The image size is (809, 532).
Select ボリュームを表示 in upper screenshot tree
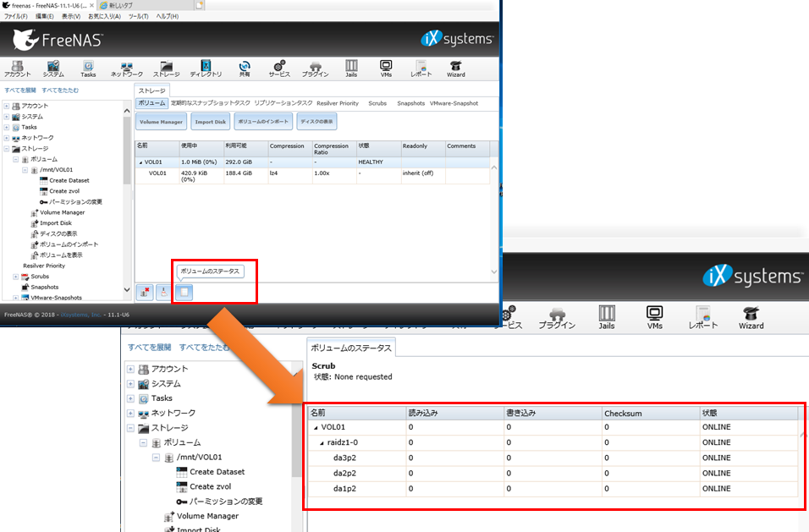[x=61, y=255]
